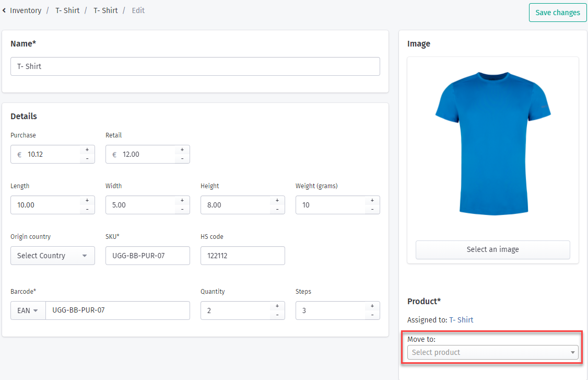Screen dimensions: 588x380
Task: Click the Select an image button
Action: (x=493, y=250)
